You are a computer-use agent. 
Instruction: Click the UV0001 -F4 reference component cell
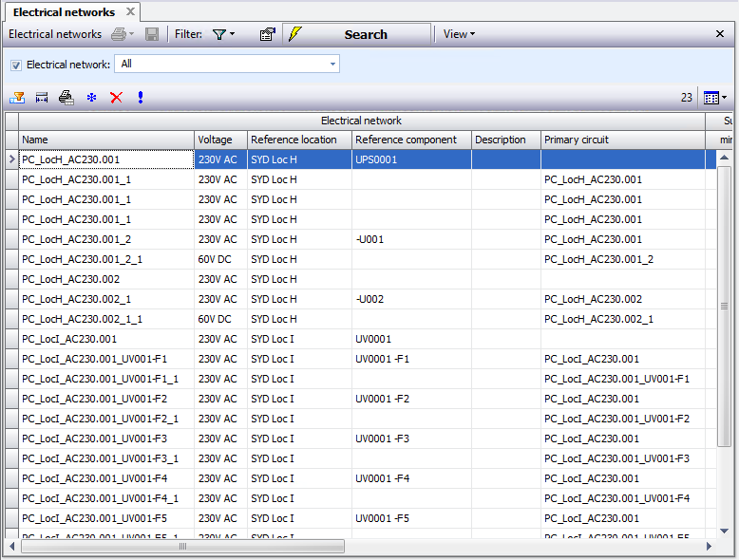[412, 478]
